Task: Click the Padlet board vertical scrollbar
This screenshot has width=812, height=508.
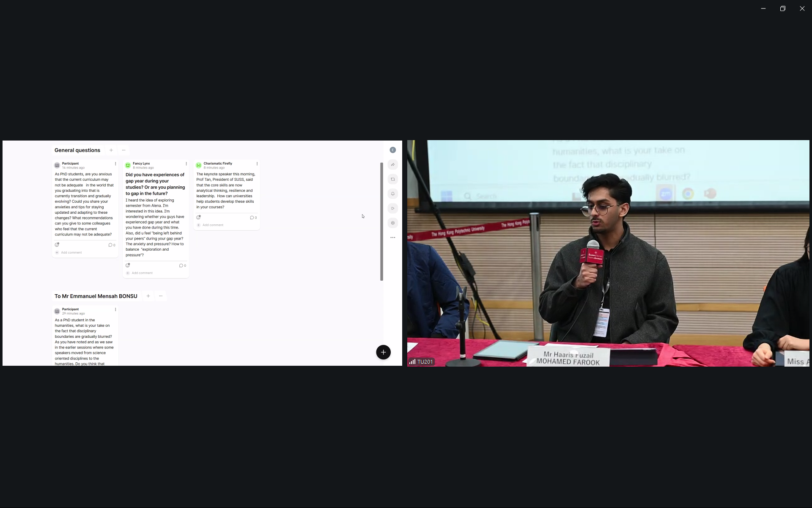Action: point(381,221)
